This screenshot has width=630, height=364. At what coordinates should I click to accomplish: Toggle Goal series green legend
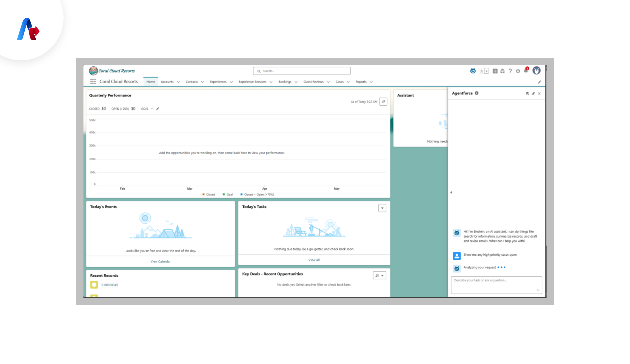(x=228, y=195)
